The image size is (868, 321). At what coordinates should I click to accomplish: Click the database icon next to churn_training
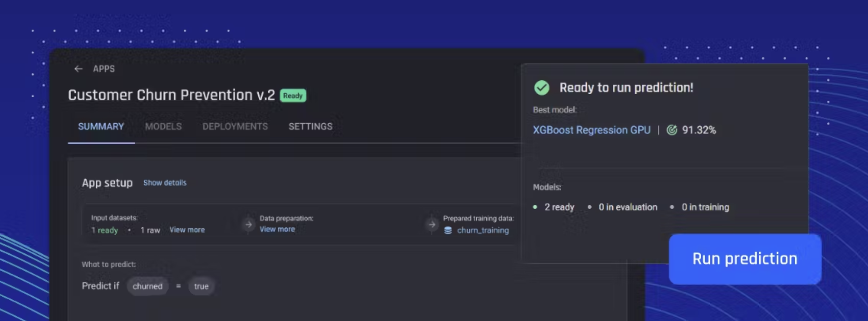tap(448, 230)
